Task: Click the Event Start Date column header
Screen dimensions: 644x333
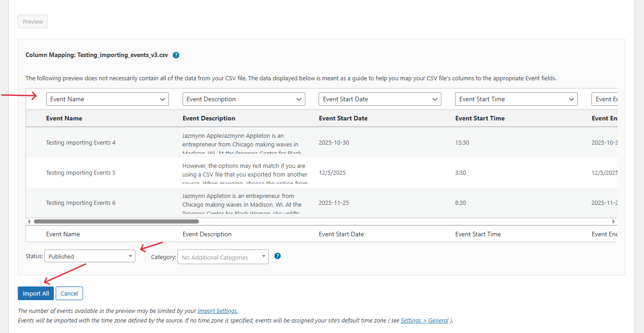Action: (343, 118)
